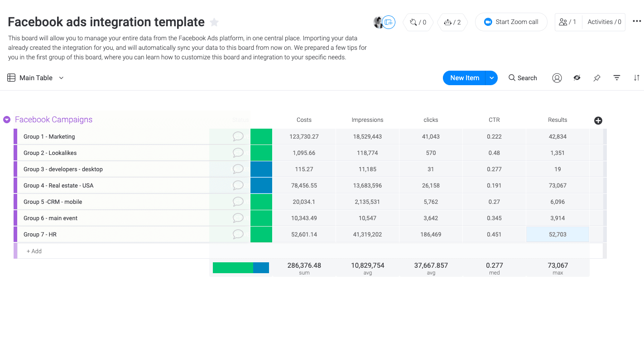The image size is (644, 352).
Task: Click the New Item button
Action: 464,78
